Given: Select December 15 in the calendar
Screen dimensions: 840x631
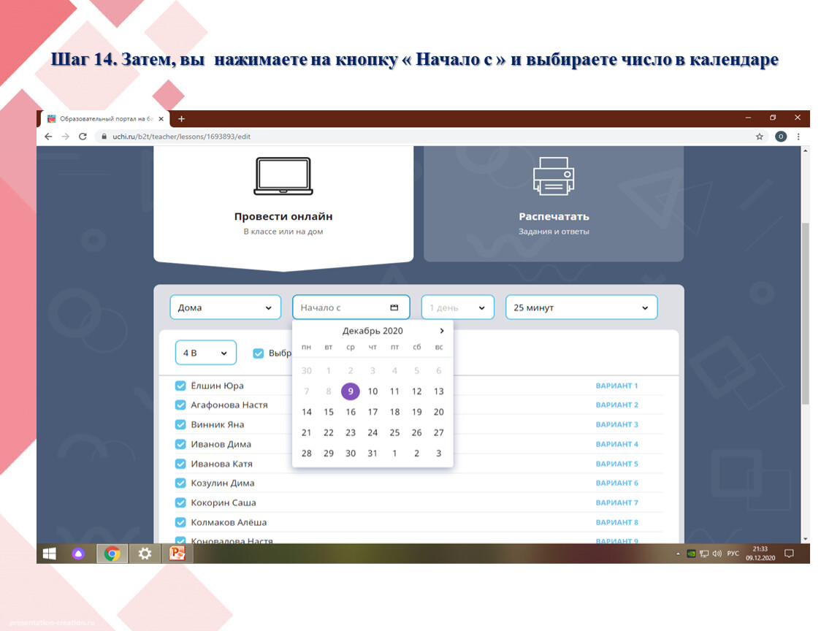Looking at the screenshot, I should pyautogui.click(x=329, y=412).
